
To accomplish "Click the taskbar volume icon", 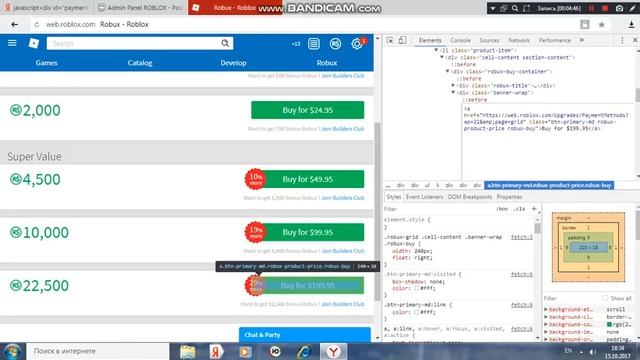I will pos(593,351).
